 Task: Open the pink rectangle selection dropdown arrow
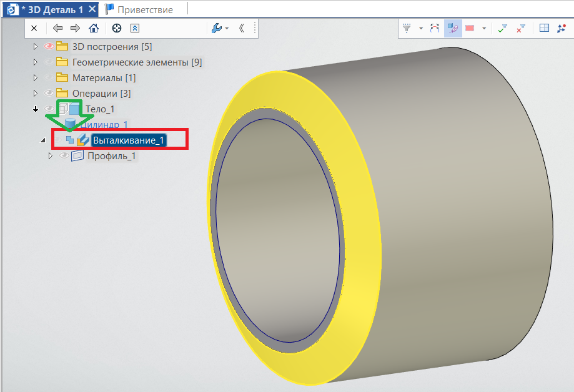click(x=484, y=28)
